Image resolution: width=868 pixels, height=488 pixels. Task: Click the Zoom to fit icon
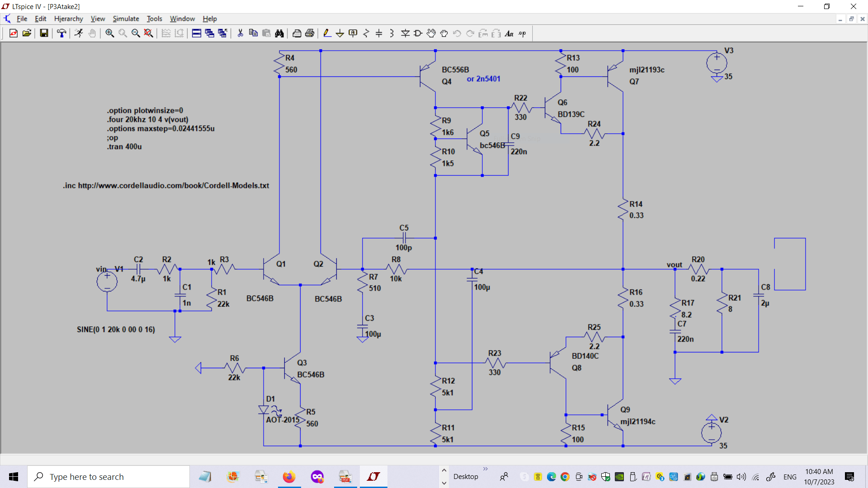click(148, 33)
